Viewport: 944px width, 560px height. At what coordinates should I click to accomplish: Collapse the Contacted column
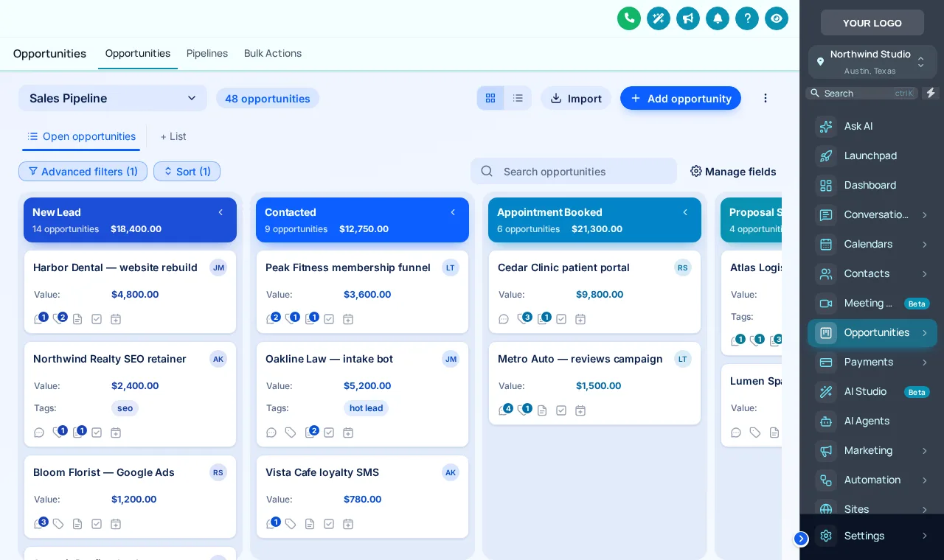click(453, 212)
